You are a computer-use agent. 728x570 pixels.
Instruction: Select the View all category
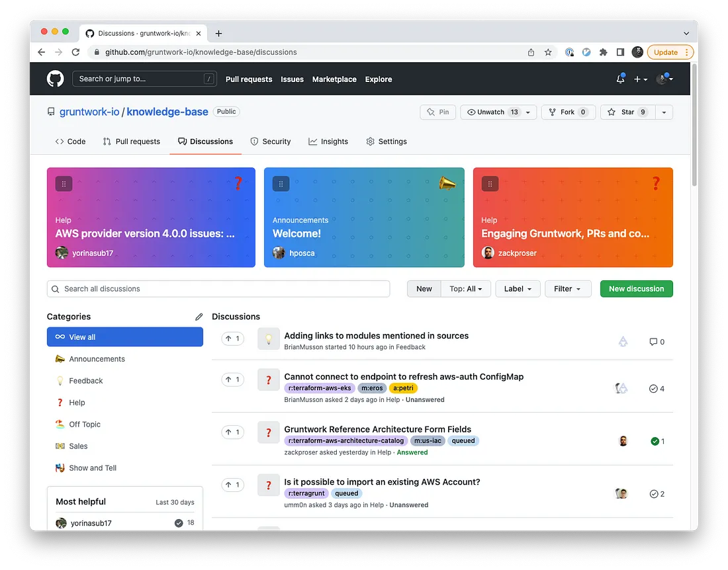tap(125, 337)
